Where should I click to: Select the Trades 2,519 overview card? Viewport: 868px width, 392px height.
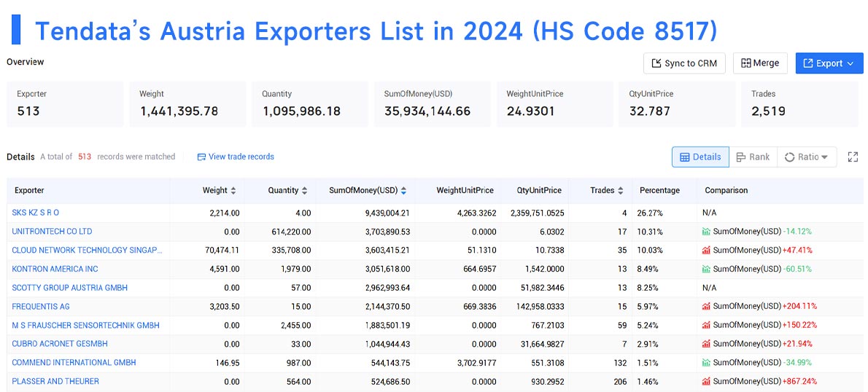(x=800, y=104)
